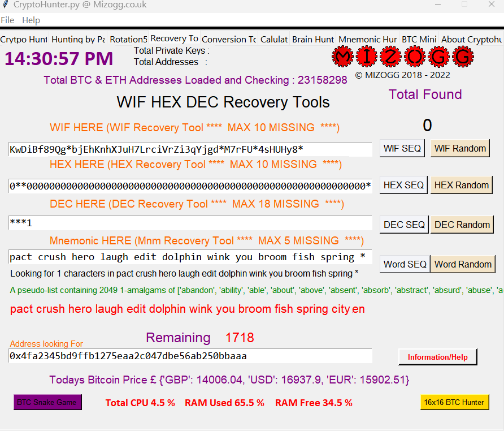Focus the HEX key input field

click(190, 186)
